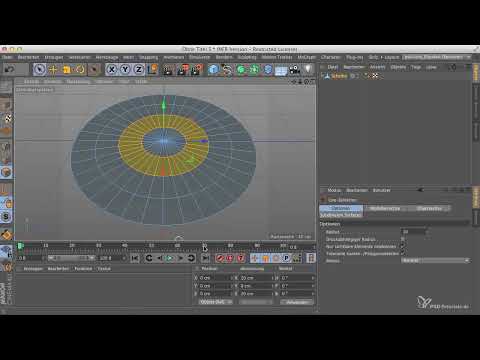Viewport: 480px width, 360px height.
Task: Toggle the Toleranz Kanten/Polygonselektion checkbox
Action: (403, 253)
